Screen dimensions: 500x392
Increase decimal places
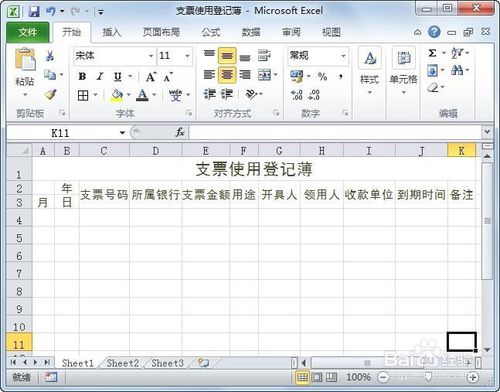296,95
